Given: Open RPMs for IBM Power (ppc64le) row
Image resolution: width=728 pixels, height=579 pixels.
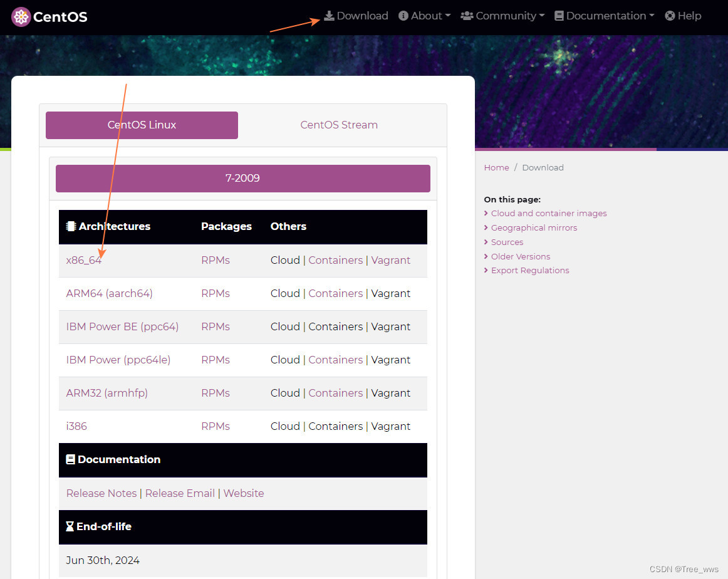Looking at the screenshot, I should click(216, 360).
